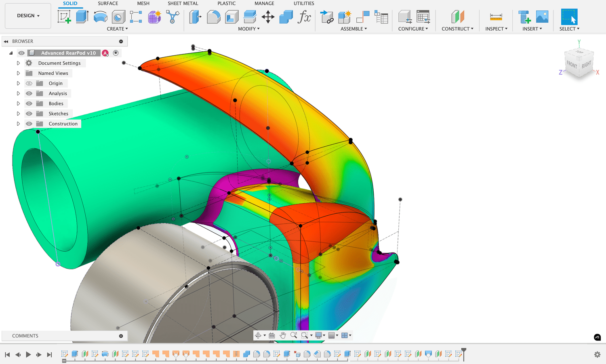Activate the Select tool
606x364 pixels.
click(x=569, y=17)
